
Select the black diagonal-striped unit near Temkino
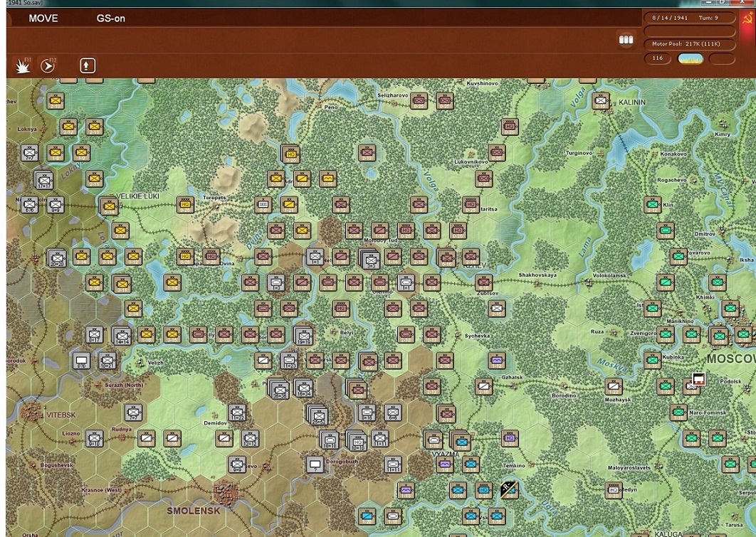tap(509, 490)
